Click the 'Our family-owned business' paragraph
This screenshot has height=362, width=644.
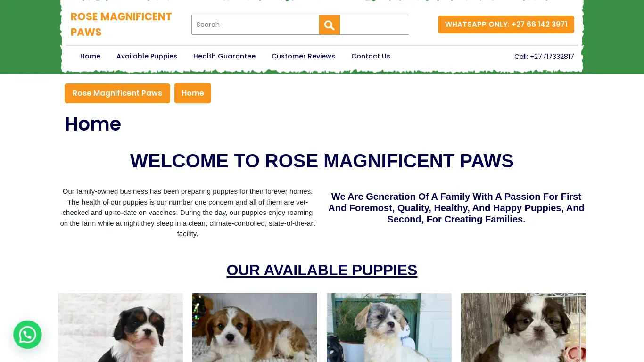pos(188,213)
